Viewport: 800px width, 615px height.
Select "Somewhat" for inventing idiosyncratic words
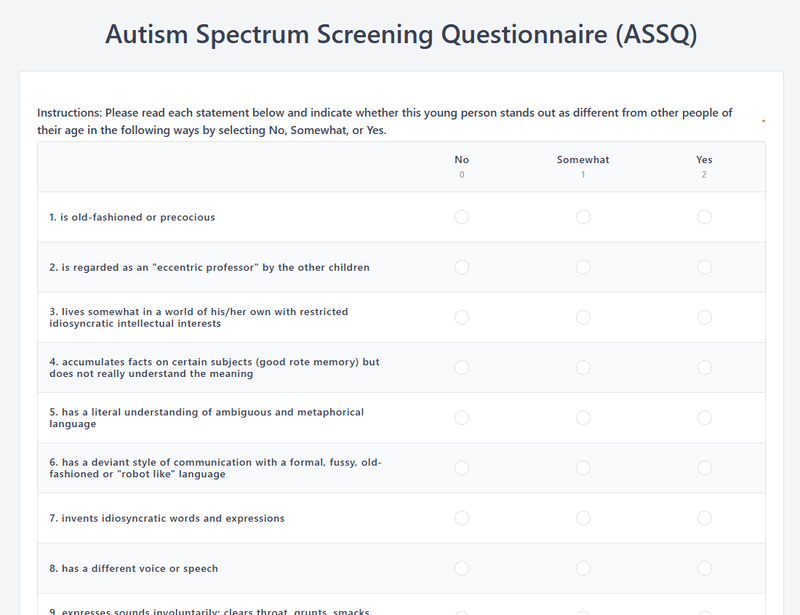pyautogui.click(x=581, y=518)
